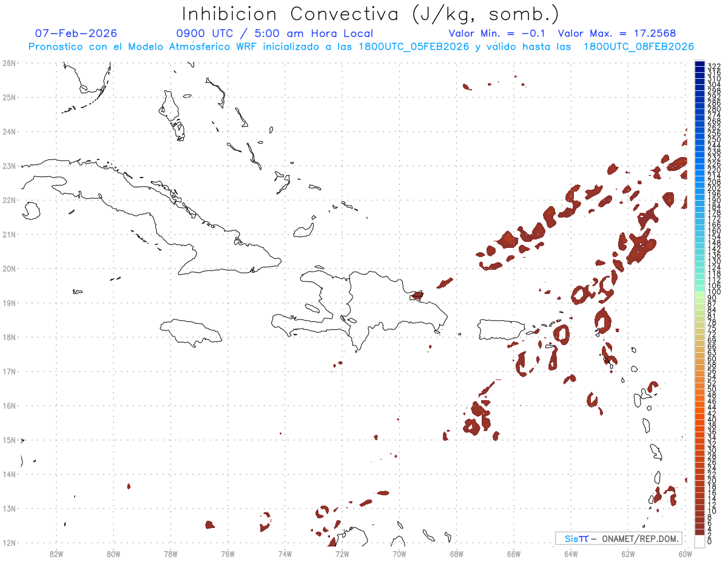The height and width of the screenshot is (562, 728).
Task: Click the "60W" longitude label
Action: point(685,554)
